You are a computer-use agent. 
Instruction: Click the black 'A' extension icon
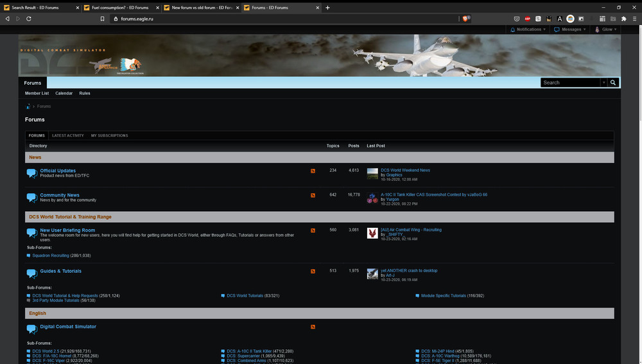pos(560,19)
